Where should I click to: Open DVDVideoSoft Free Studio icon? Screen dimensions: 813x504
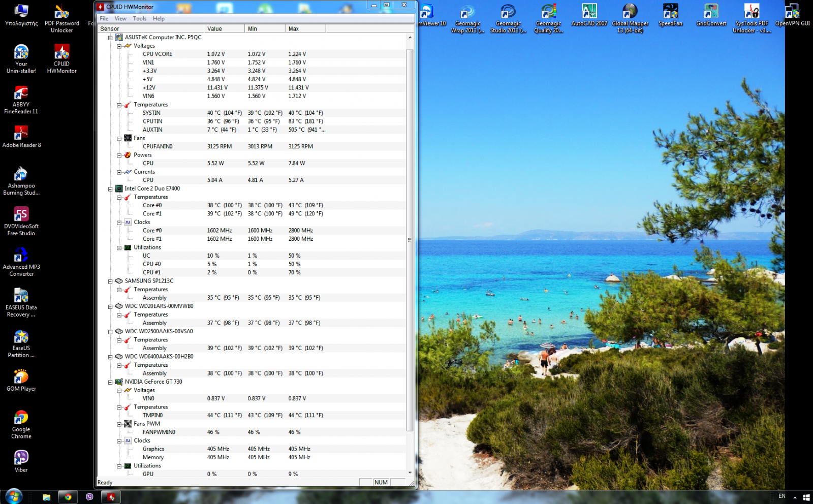pyautogui.click(x=21, y=222)
